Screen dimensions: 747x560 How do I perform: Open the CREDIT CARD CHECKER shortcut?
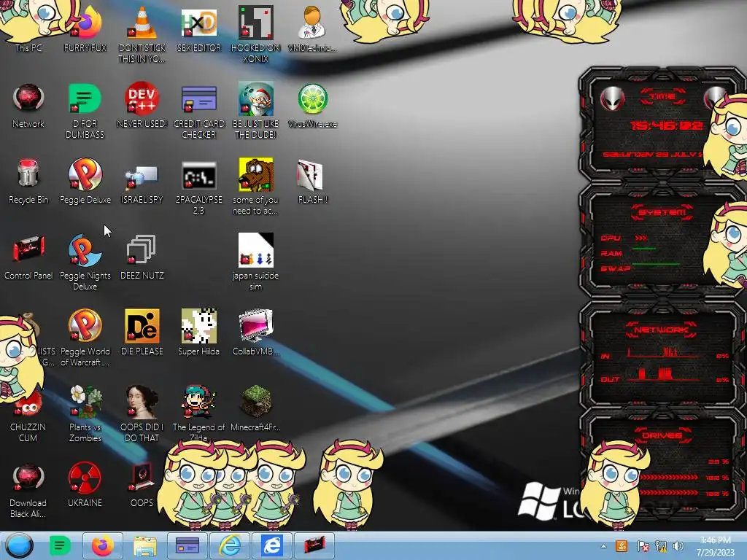click(198, 111)
